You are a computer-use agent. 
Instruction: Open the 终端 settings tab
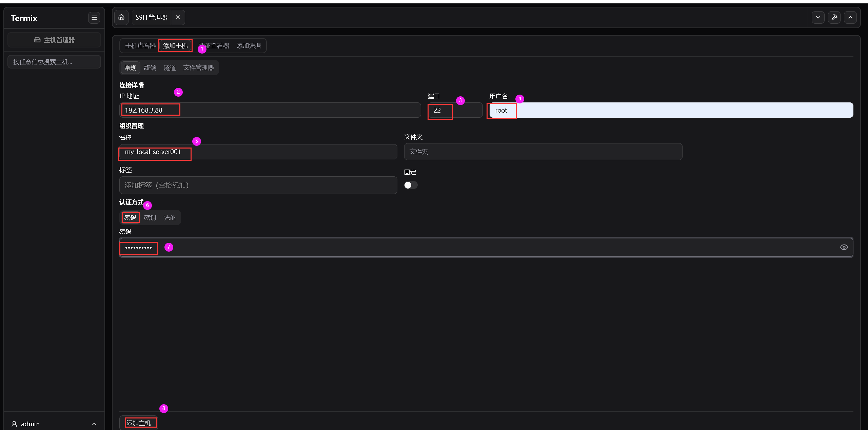[150, 68]
